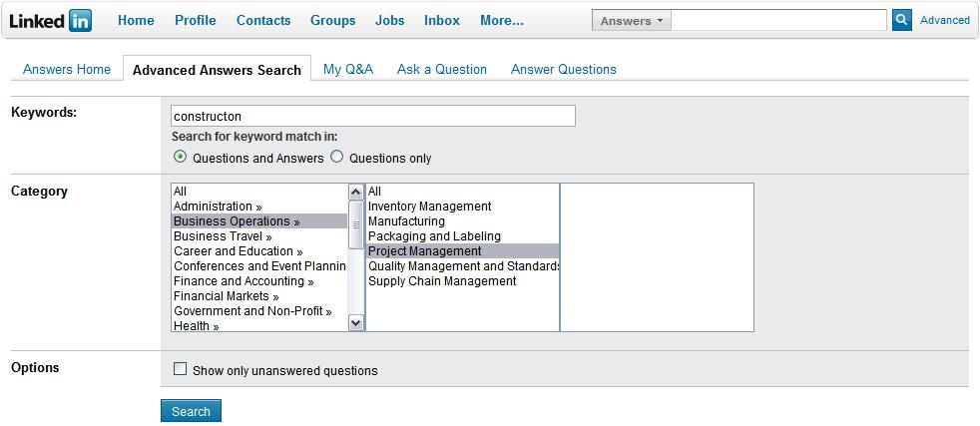Click the blue Search button
Screen dimensions: 980x426
[191, 411]
